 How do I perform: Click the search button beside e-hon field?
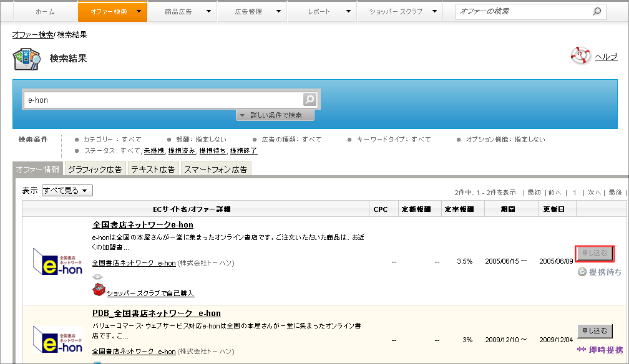pyautogui.click(x=310, y=100)
